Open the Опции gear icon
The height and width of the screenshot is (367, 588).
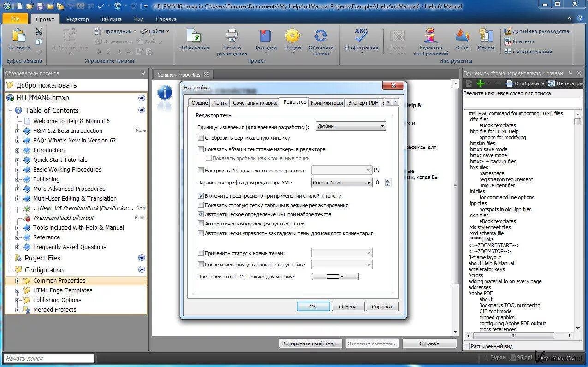click(x=292, y=36)
